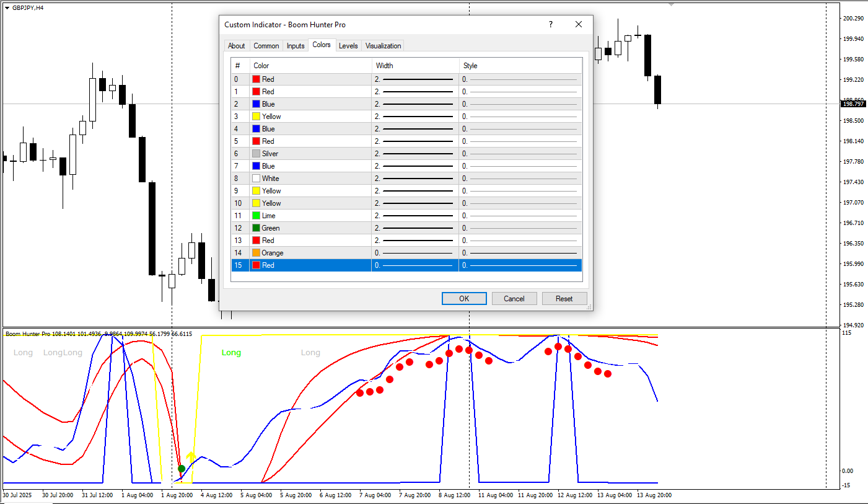Screen dimensions: 868x504
Task: Click the Cancel button
Action: pos(514,298)
